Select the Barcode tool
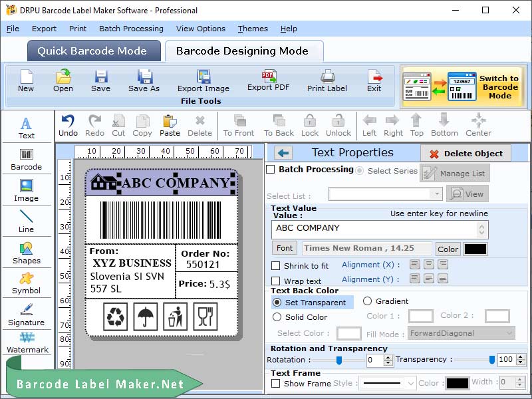The height and width of the screenshot is (399, 532). 26,158
